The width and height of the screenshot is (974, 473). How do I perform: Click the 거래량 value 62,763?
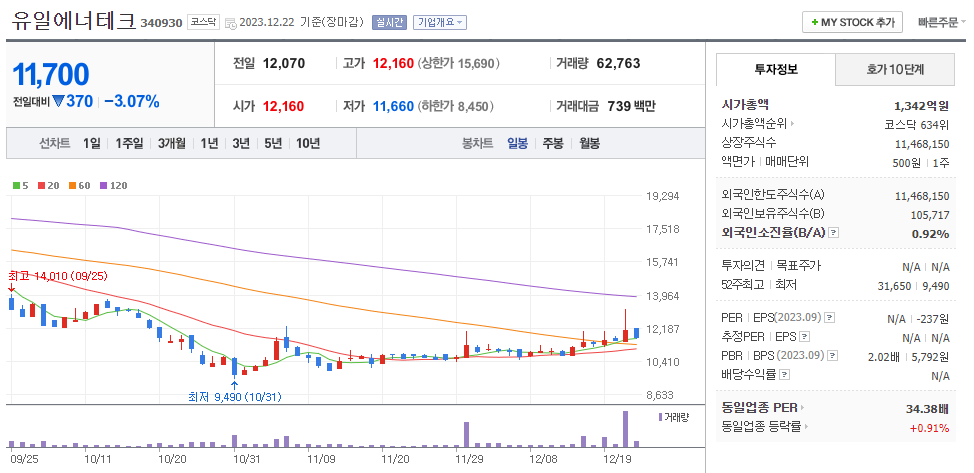pos(618,63)
